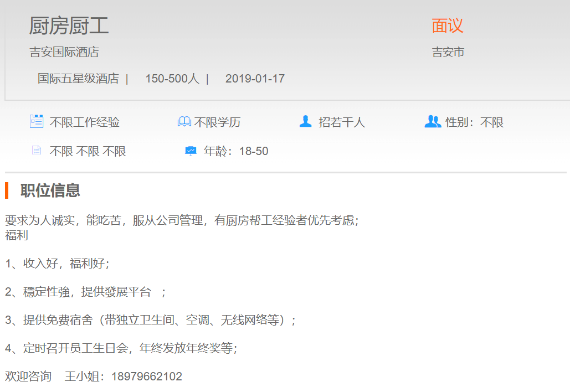Image resolution: width=570 pixels, height=392 pixels.
Task: Click the 招若干人 headcount label
Action: (342, 122)
